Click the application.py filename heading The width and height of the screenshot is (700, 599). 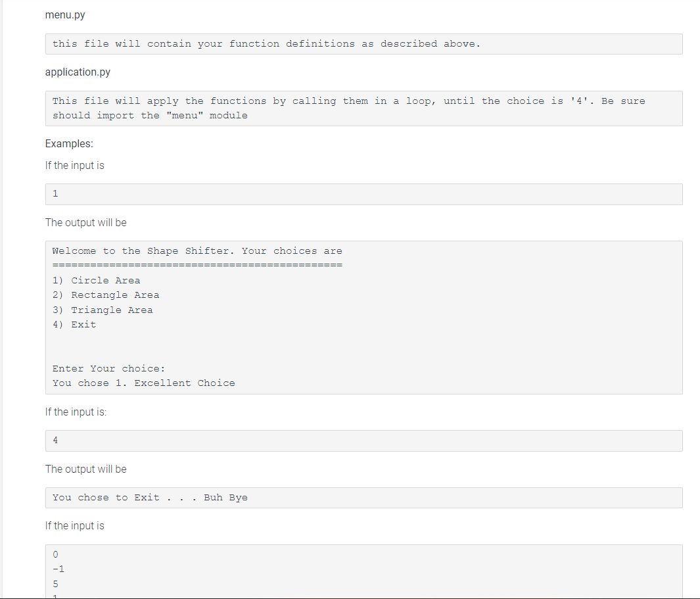point(78,72)
